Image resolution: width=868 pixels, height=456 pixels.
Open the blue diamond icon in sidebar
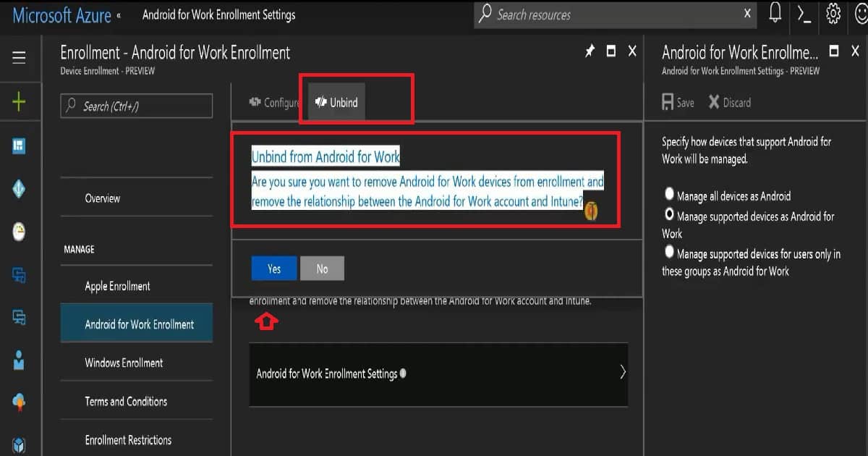pos(19,189)
